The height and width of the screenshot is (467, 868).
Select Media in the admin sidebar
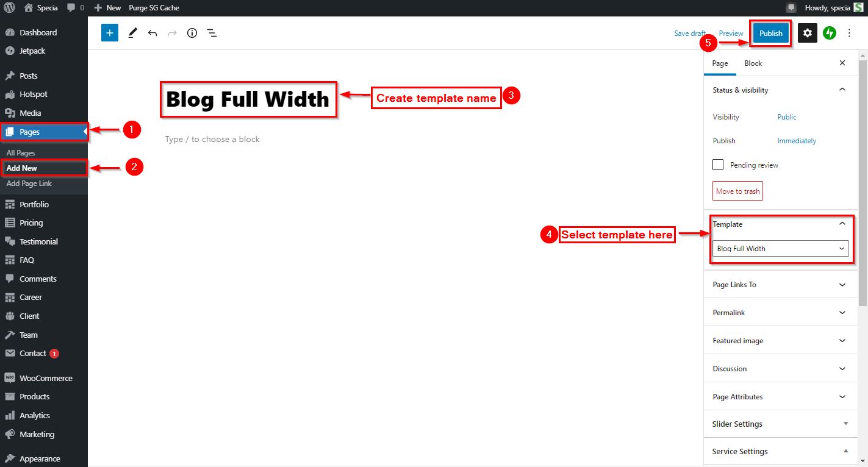click(28, 113)
